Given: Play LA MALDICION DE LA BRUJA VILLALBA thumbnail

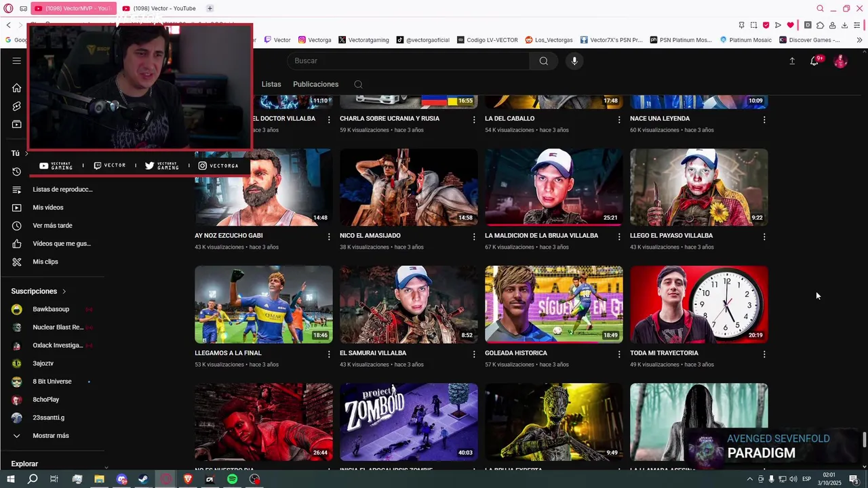Looking at the screenshot, I should 554,187.
